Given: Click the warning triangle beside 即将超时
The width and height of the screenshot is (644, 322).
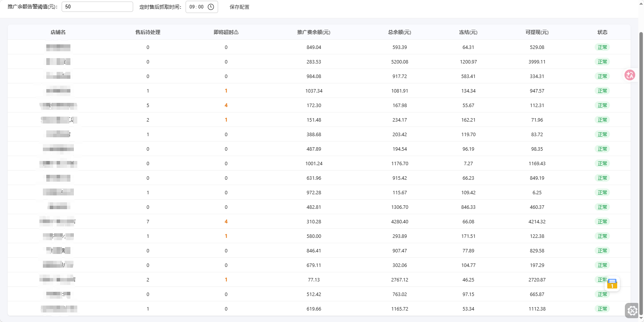Looking at the screenshot, I should click(x=236, y=32).
